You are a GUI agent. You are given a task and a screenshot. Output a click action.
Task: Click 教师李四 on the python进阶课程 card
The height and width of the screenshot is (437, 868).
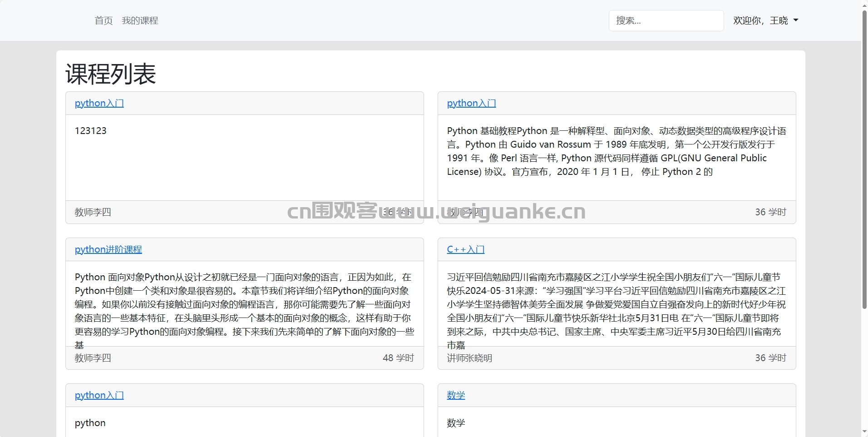[93, 358]
